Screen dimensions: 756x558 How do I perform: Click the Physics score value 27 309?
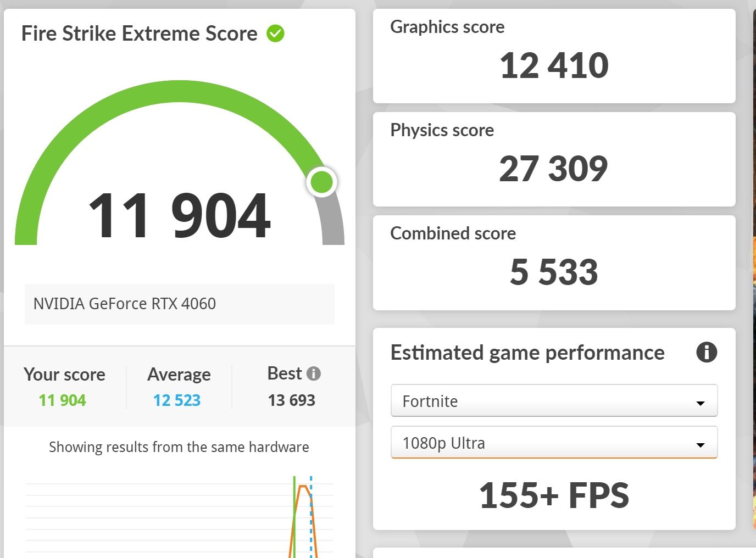[x=553, y=169]
